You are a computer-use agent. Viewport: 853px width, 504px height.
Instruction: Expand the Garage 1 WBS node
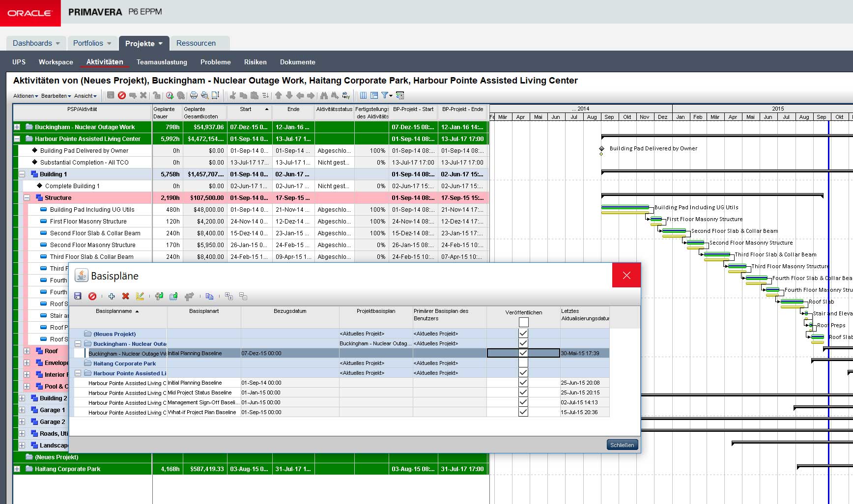point(22,410)
